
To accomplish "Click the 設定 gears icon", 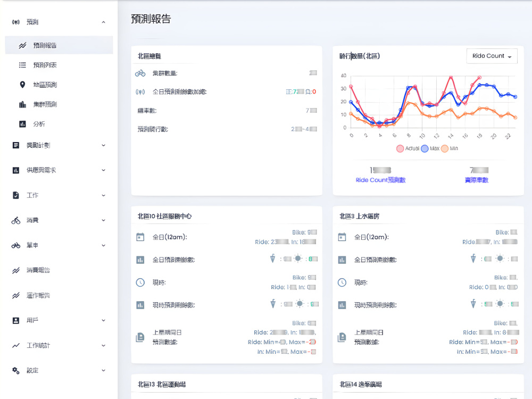I will click(x=15, y=370).
